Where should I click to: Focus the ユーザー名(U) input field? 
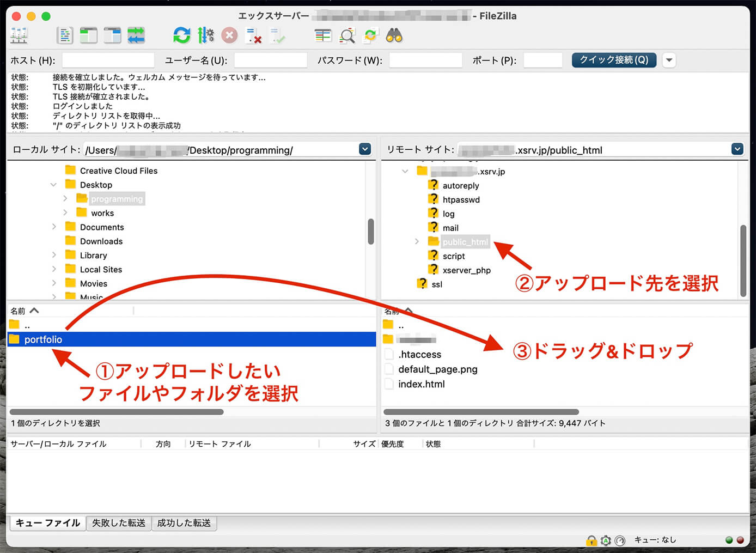(x=271, y=60)
